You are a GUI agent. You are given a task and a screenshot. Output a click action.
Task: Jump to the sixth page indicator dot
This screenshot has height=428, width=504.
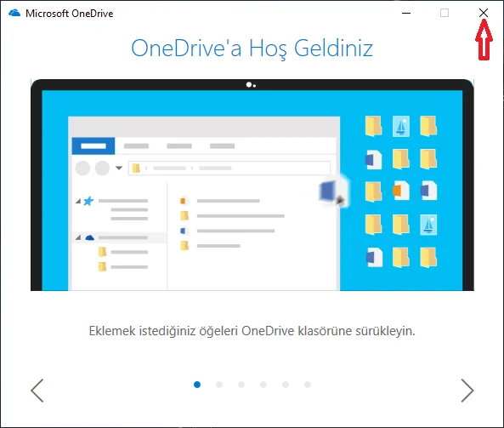(308, 385)
